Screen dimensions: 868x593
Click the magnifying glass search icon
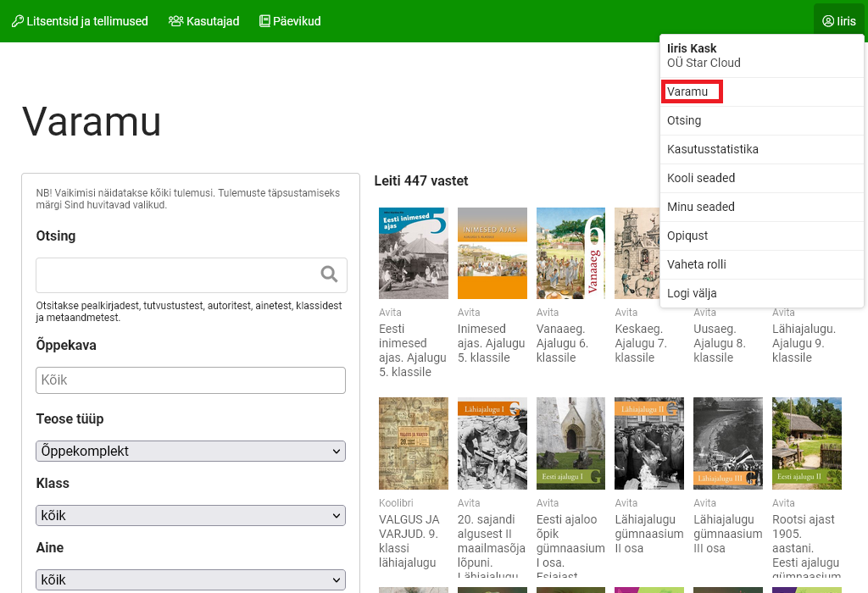click(329, 274)
